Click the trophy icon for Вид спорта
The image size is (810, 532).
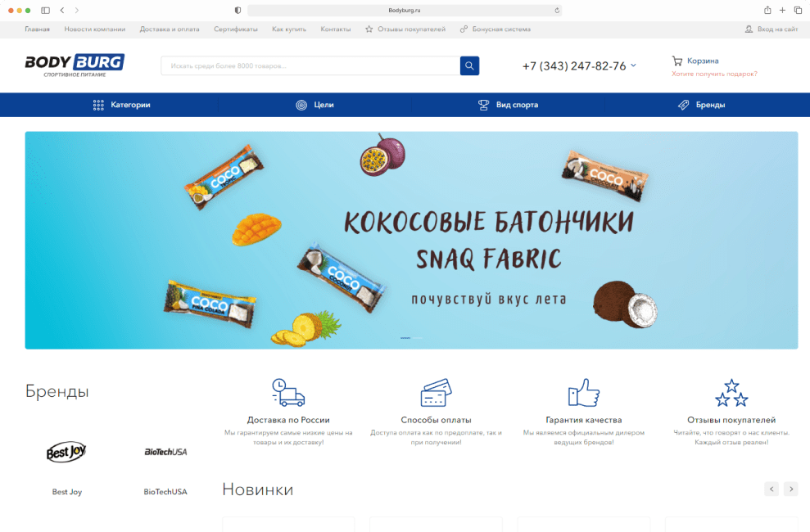point(483,105)
